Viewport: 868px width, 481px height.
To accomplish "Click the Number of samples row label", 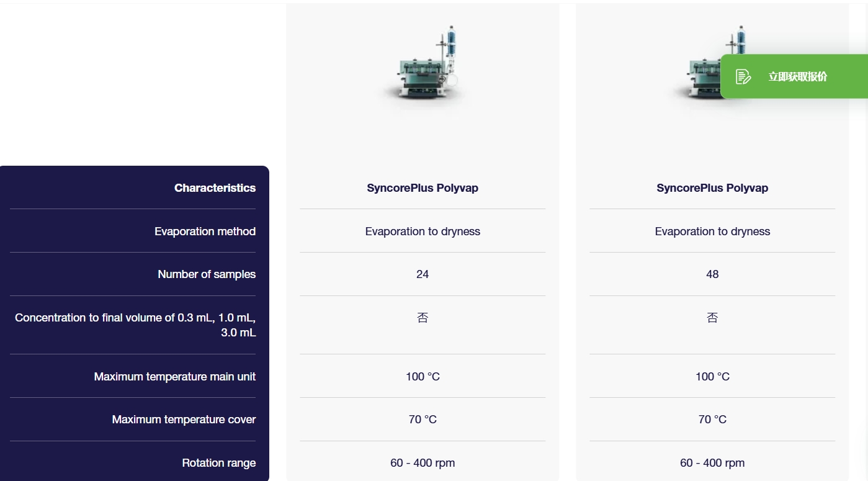I will [207, 274].
